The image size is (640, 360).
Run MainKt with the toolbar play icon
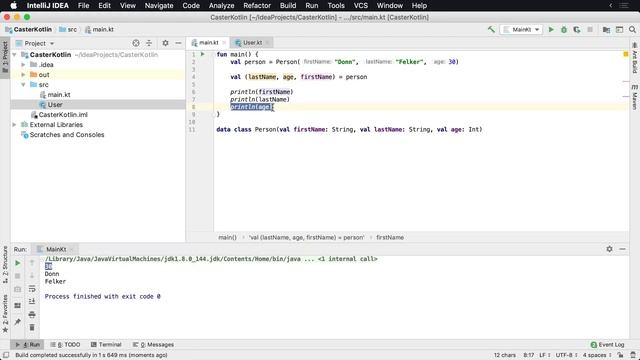551,29
